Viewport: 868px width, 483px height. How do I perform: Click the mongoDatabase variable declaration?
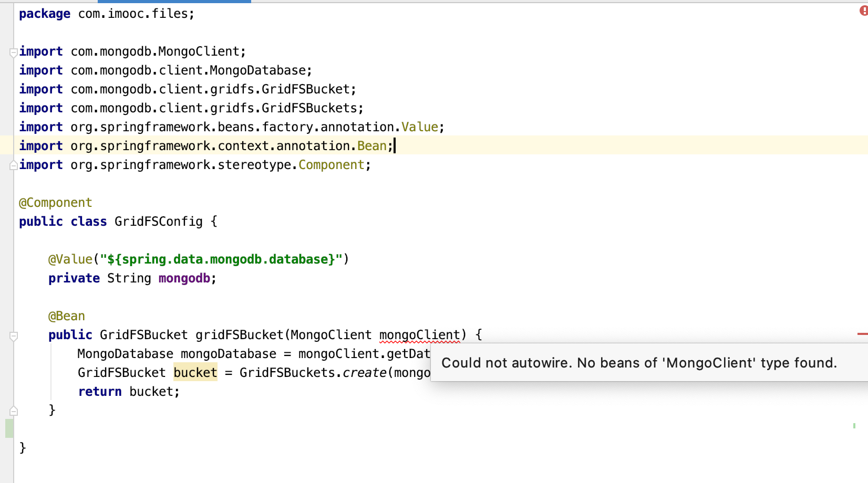click(x=229, y=354)
